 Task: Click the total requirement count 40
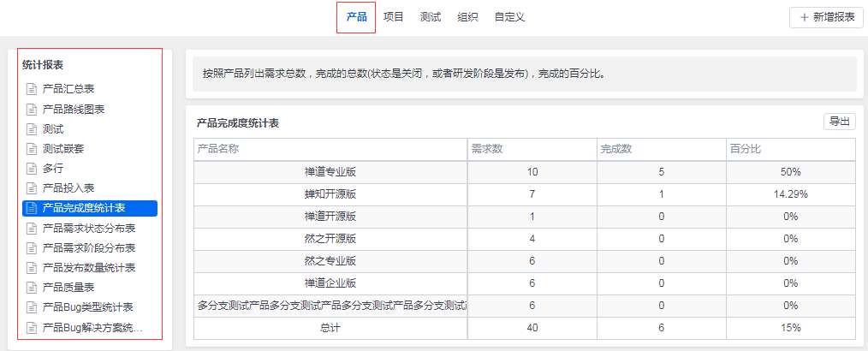click(x=532, y=328)
